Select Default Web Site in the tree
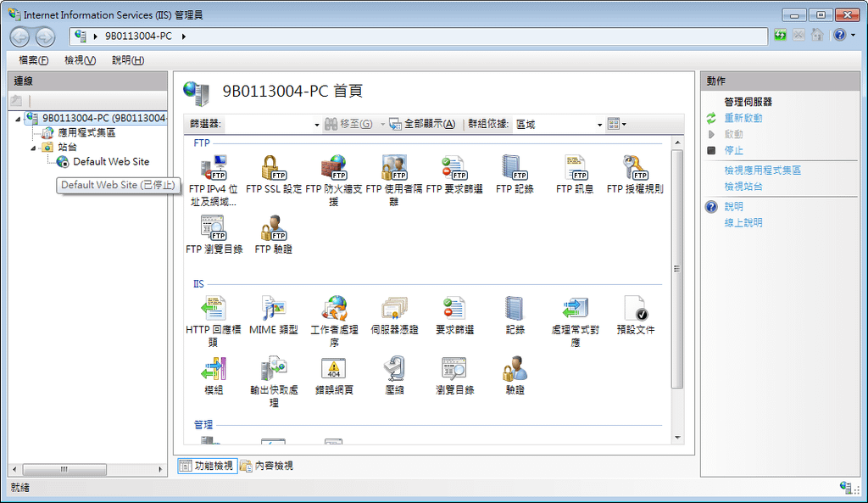 point(111,162)
